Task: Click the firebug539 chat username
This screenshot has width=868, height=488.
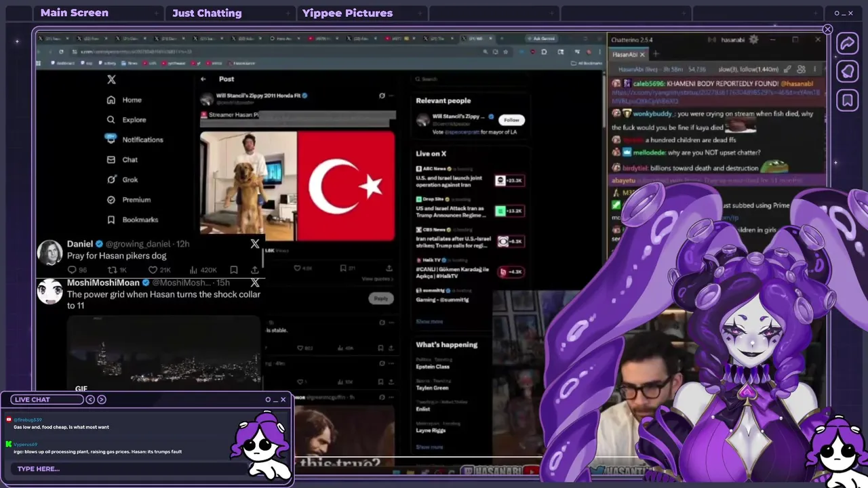Action: 28,420
